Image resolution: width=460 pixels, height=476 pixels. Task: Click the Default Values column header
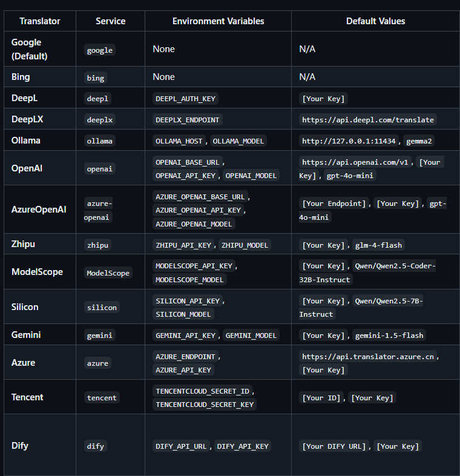[375, 21]
